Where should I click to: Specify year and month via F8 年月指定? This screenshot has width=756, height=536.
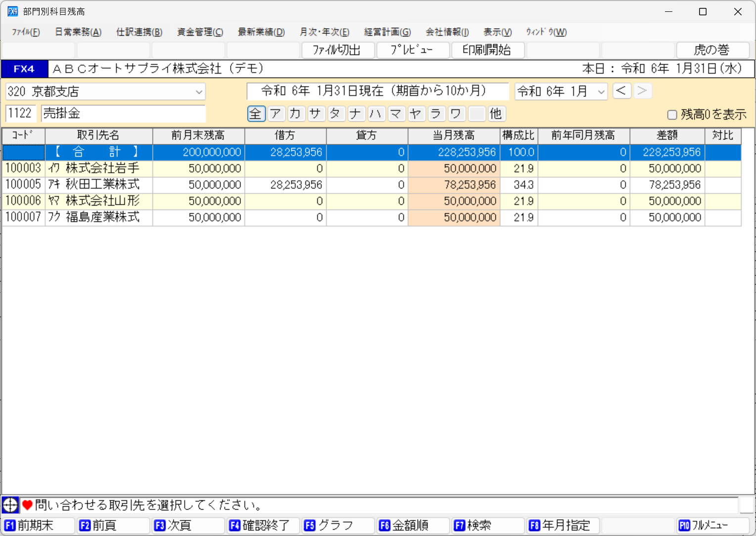tap(562, 525)
